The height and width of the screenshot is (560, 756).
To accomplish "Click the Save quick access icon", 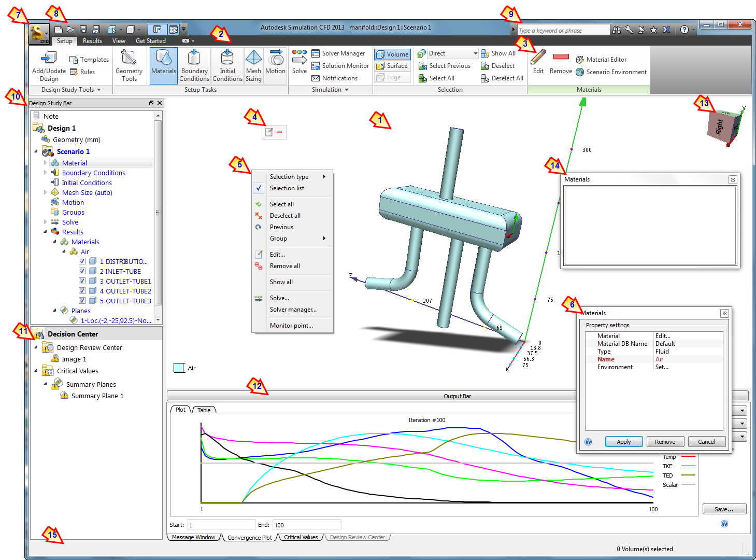I will tap(83, 30).
